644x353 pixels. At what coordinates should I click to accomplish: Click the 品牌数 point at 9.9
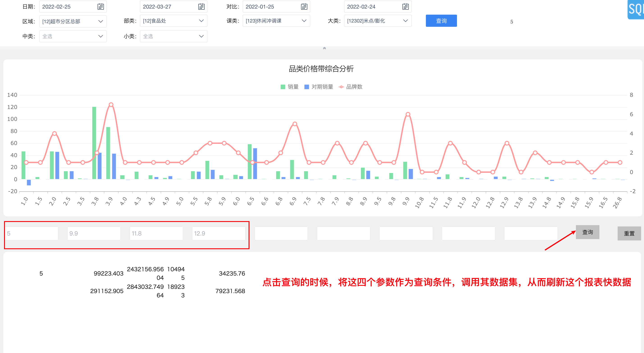[408, 114]
